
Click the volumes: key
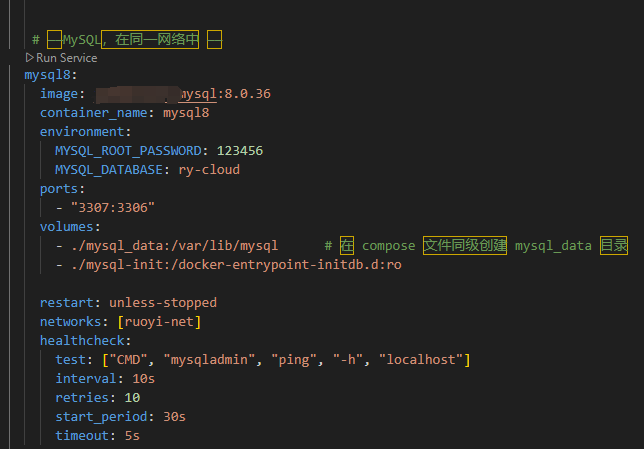tap(70, 226)
